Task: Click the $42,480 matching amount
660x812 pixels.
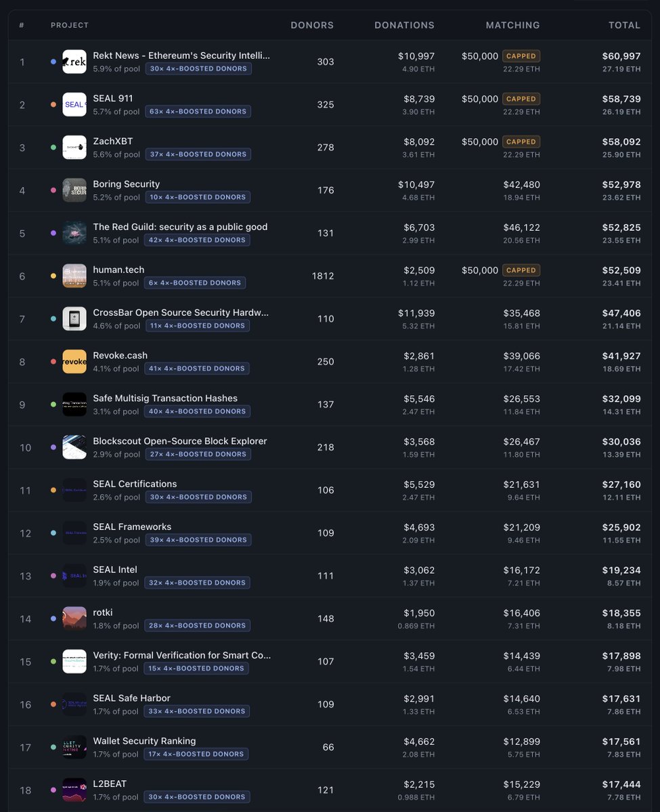Action: pos(521,185)
